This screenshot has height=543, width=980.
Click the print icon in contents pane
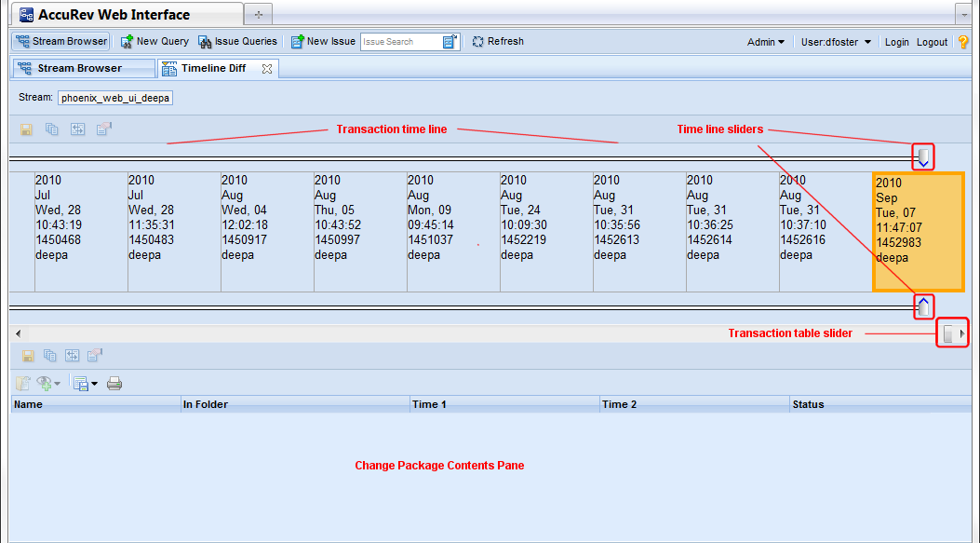pyautogui.click(x=114, y=383)
